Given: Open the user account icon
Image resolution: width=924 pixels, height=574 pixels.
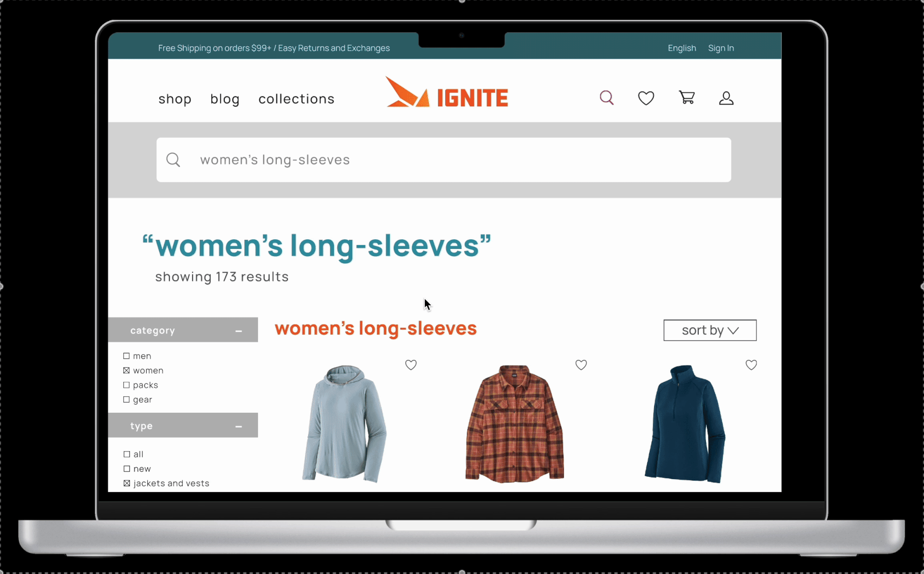Looking at the screenshot, I should pyautogui.click(x=726, y=98).
